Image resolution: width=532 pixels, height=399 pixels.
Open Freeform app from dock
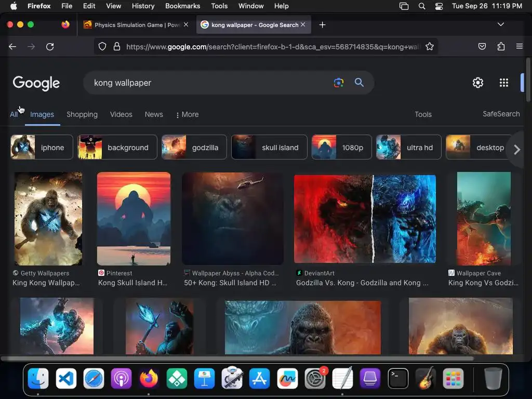[287, 378]
